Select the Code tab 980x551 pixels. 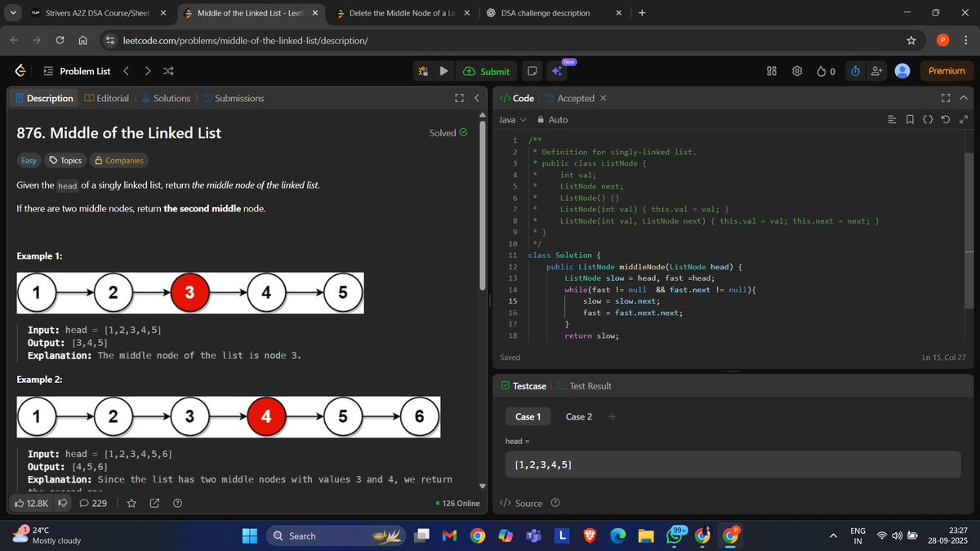click(516, 98)
